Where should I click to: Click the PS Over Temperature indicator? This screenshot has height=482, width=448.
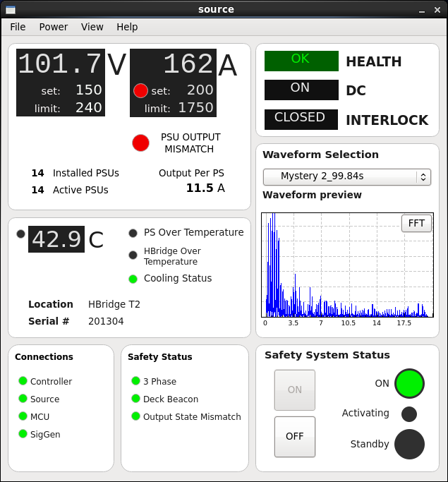133,234
